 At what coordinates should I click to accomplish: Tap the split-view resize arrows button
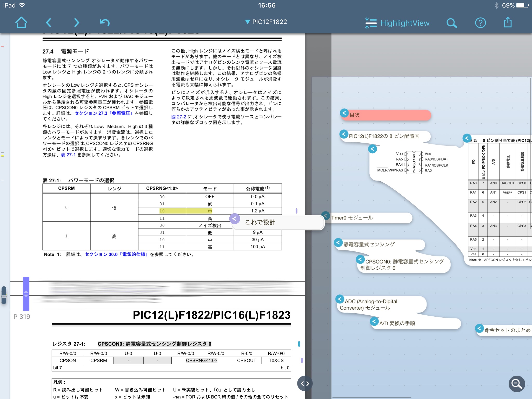[305, 383]
